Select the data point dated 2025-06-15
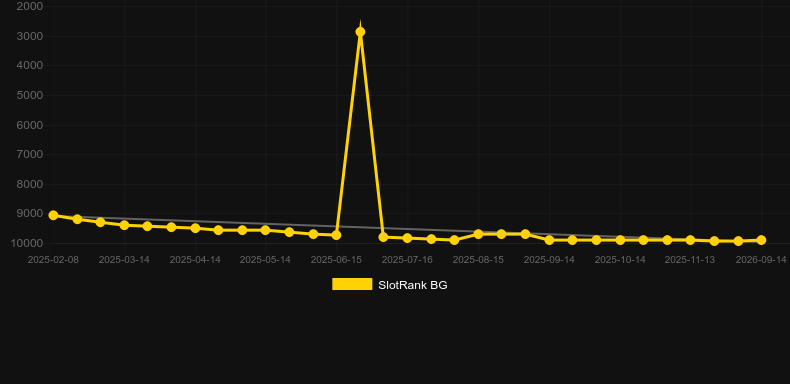790x384 pixels. click(336, 235)
